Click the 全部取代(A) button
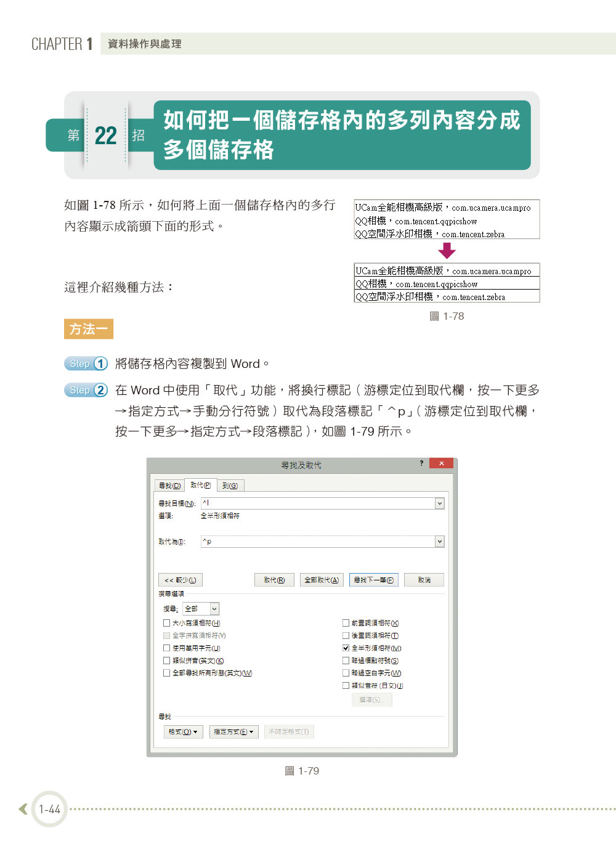 [x=322, y=580]
